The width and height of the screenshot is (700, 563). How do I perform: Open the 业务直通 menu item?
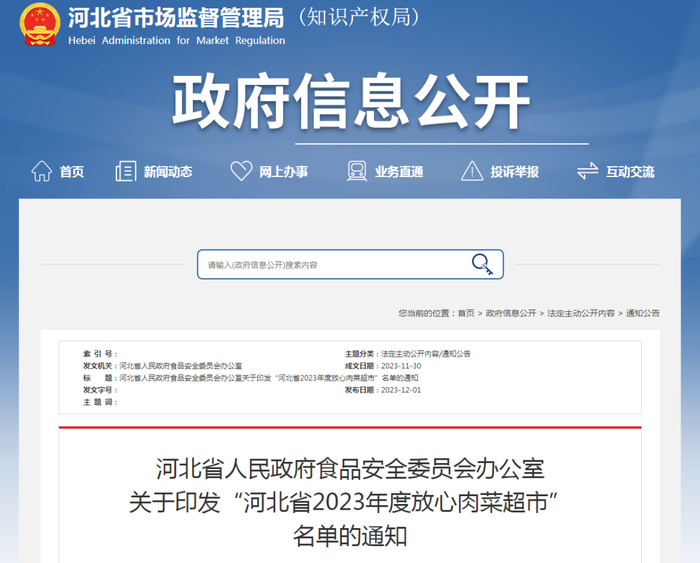coord(399,172)
